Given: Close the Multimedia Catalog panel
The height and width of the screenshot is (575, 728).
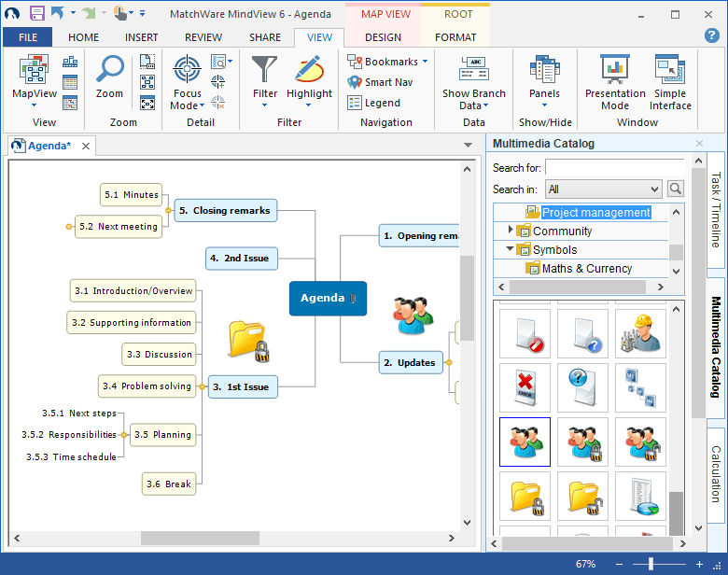Looking at the screenshot, I should pos(699,144).
